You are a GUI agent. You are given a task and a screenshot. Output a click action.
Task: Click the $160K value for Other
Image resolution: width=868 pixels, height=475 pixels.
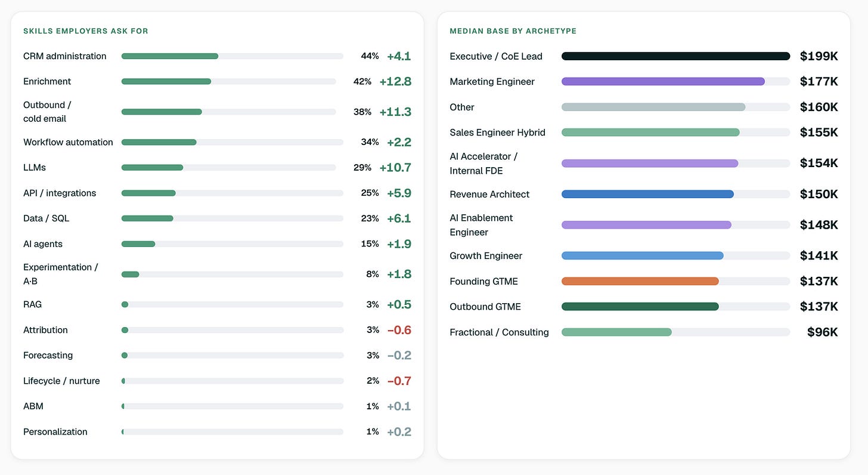click(x=819, y=107)
